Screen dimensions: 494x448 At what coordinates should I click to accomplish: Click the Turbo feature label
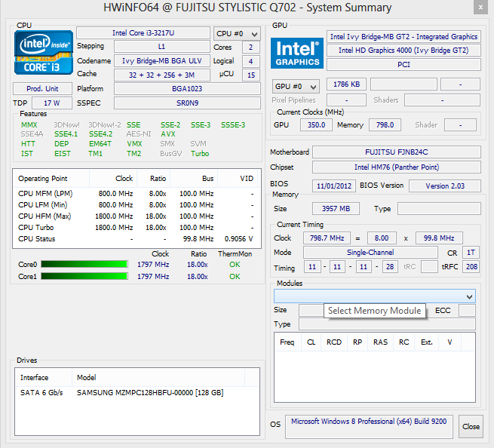(200, 153)
